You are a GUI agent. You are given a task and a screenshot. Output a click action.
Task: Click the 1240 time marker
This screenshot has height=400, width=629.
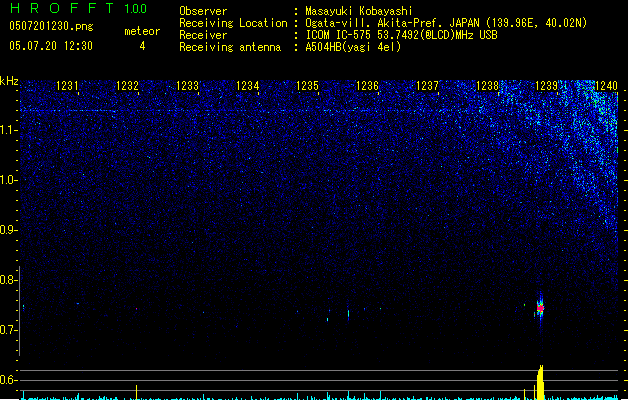click(x=607, y=86)
